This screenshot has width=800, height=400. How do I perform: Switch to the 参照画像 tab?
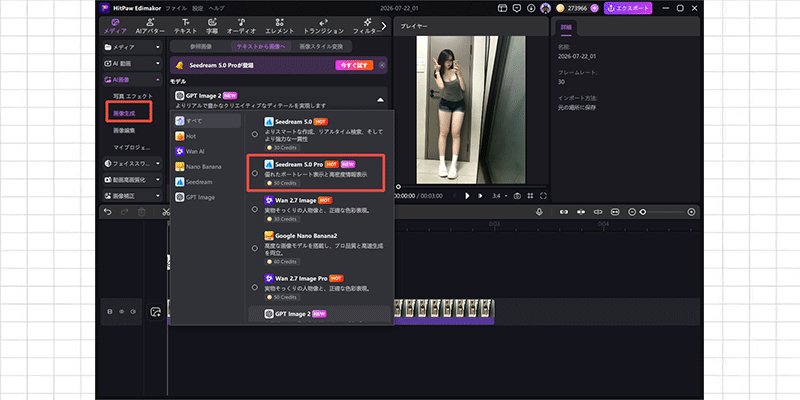tap(201, 46)
